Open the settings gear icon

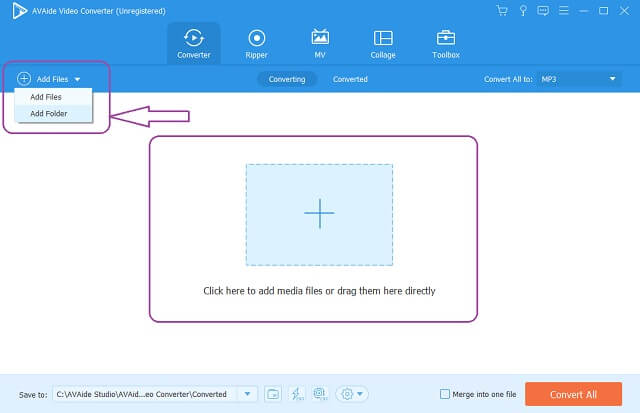(347, 394)
